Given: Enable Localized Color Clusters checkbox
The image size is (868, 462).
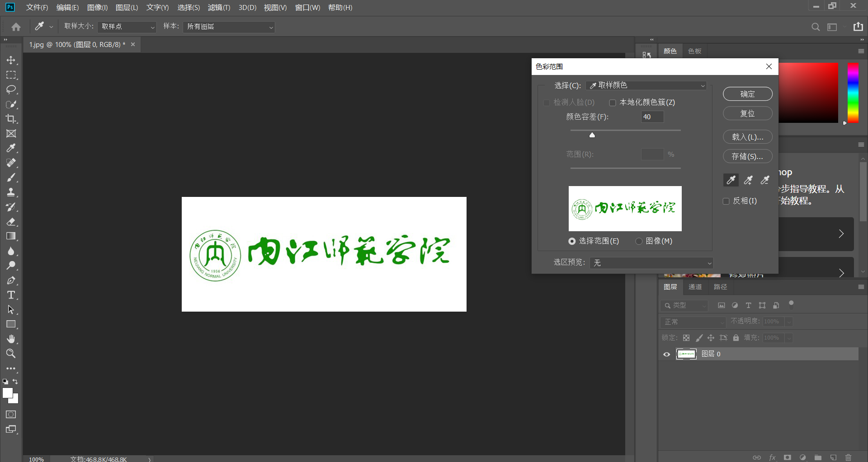Looking at the screenshot, I should (613, 103).
